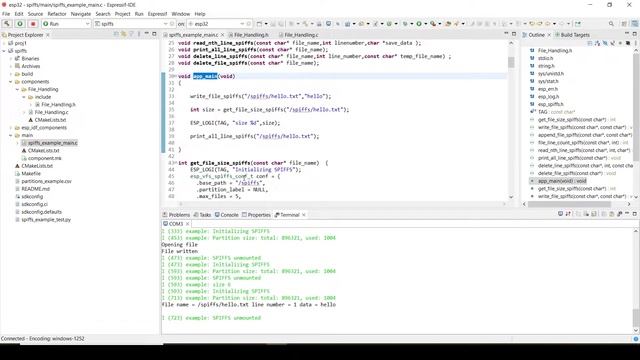Click the Outline's horizontal scrollbar
This screenshot has height=360, width=640.
(569, 204)
